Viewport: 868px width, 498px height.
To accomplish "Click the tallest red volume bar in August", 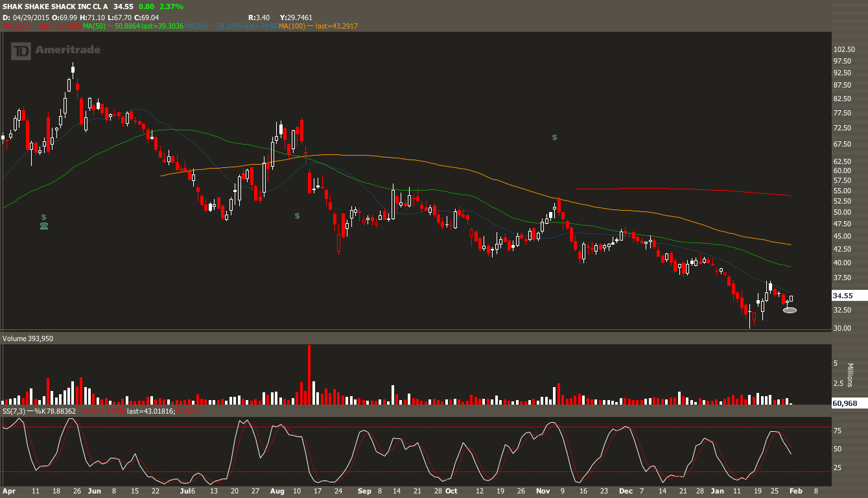I will click(x=309, y=375).
